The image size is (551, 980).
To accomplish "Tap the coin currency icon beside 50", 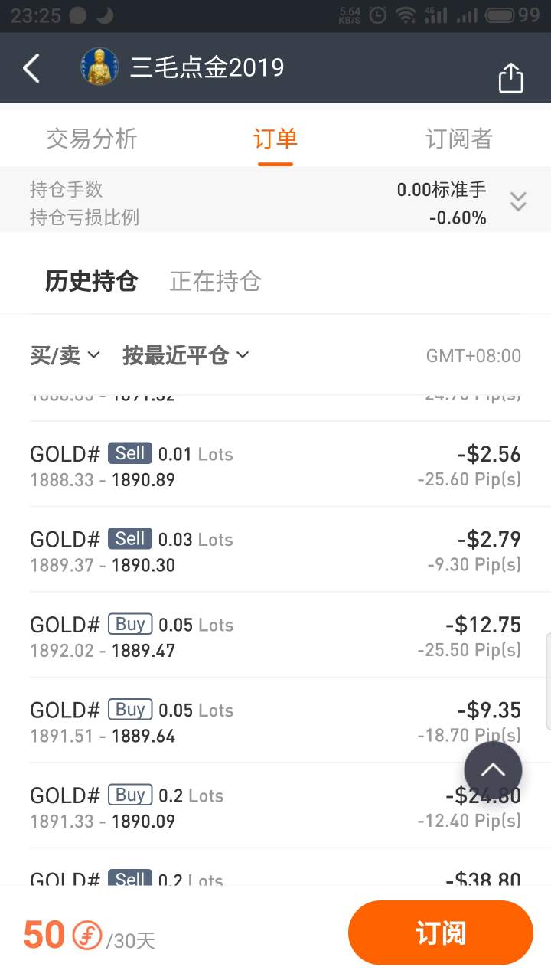I will 87,936.
